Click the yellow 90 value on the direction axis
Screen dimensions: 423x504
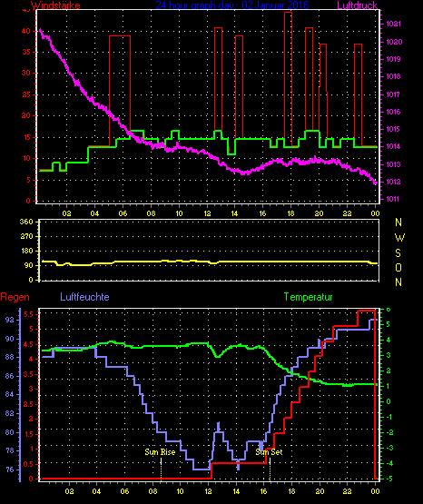tap(29, 266)
